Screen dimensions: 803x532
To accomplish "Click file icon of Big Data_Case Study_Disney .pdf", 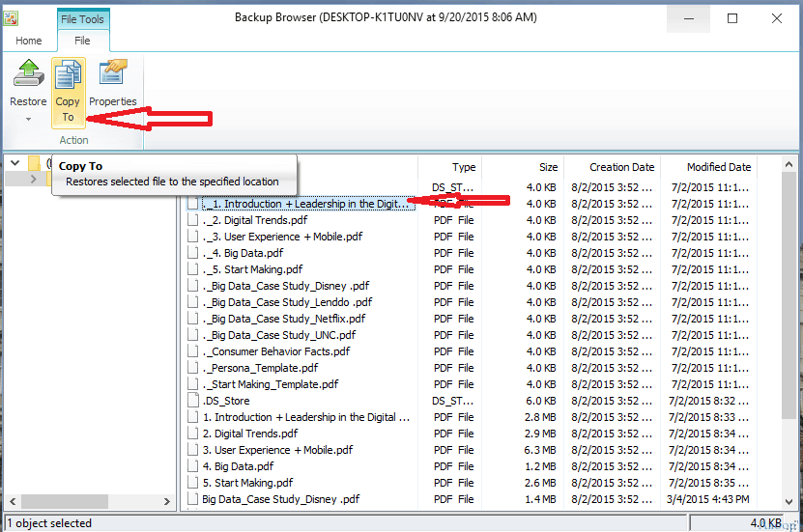I will pyautogui.click(x=192, y=499).
